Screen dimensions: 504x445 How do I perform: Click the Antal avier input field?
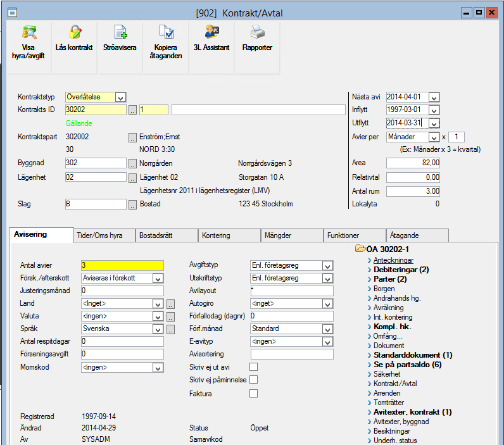click(122, 265)
